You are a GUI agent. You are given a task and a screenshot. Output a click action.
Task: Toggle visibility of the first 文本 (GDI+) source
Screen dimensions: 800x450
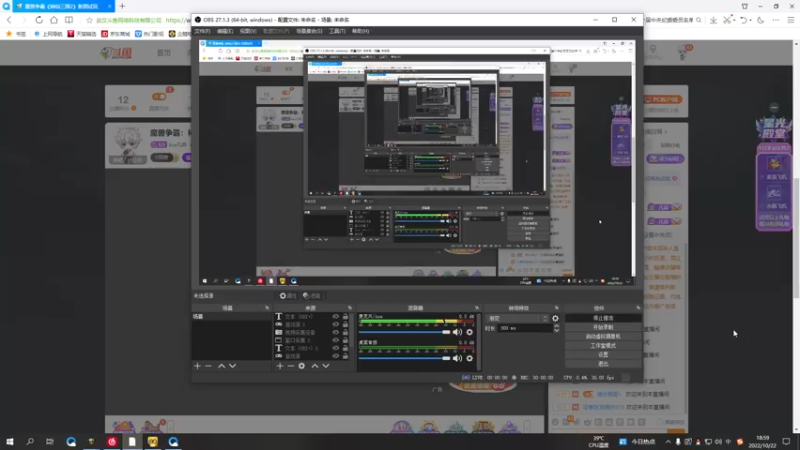coord(336,316)
